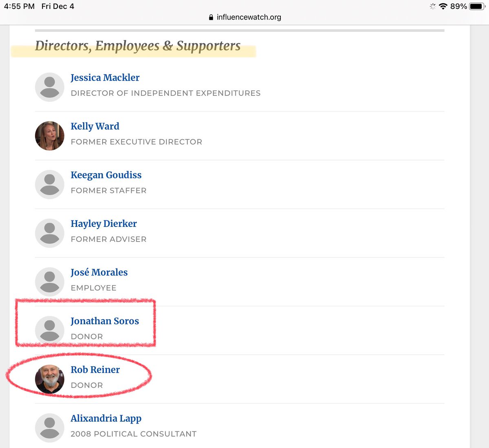This screenshot has width=489, height=448.
Task: Tap the secure lock icon in address bar
Action: (x=211, y=18)
